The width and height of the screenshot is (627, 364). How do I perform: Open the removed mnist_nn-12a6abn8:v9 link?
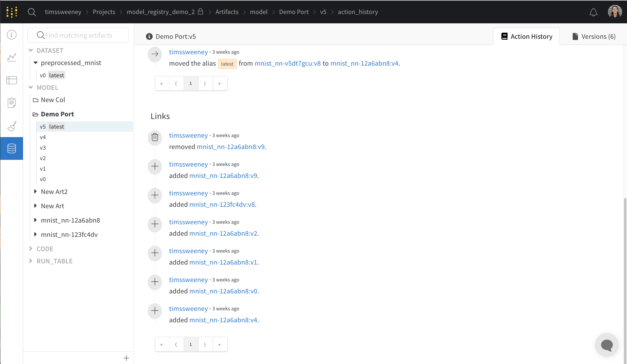tap(231, 147)
